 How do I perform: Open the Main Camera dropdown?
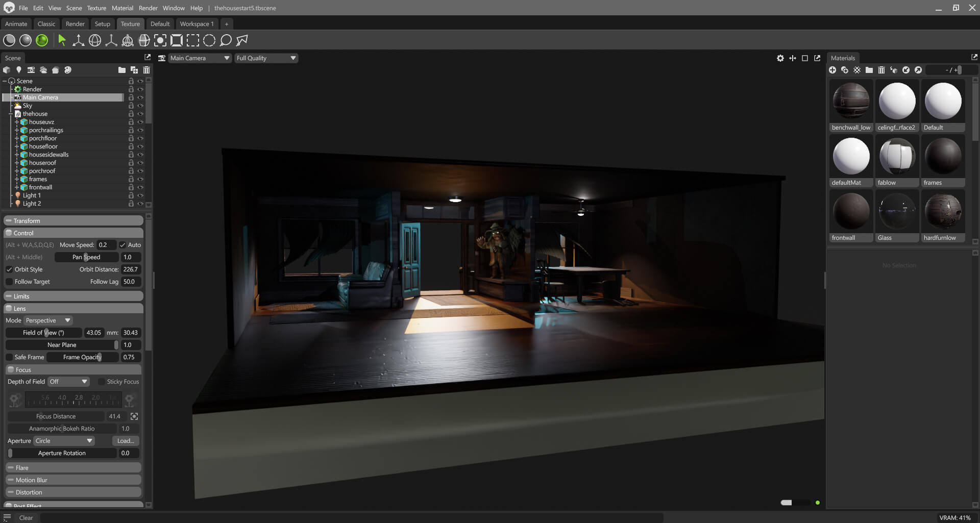(x=200, y=58)
